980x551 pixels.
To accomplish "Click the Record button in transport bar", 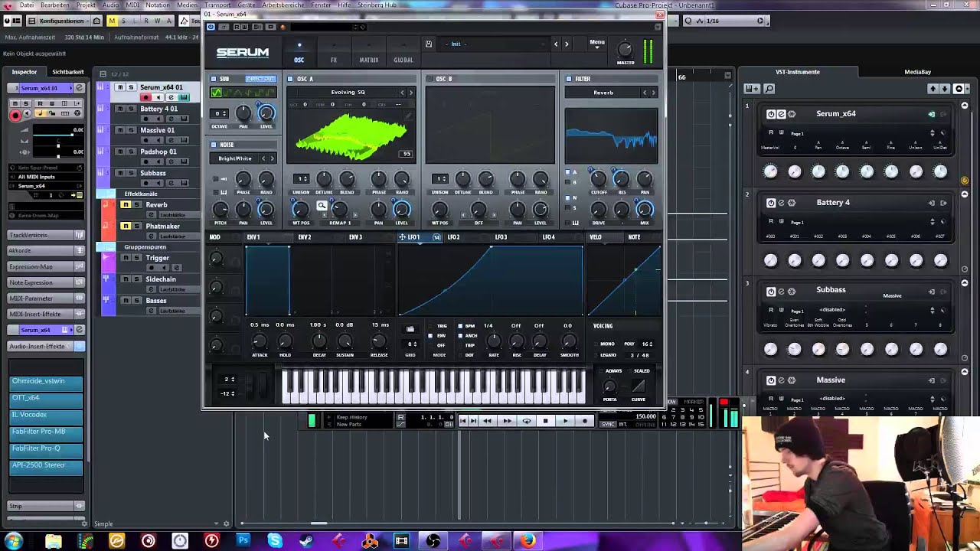I will (585, 421).
